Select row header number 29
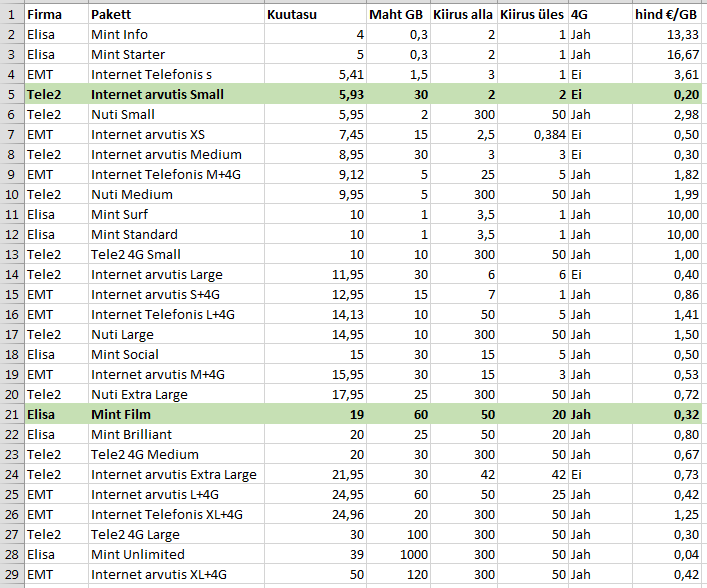The height and width of the screenshot is (588, 707). click(11, 575)
